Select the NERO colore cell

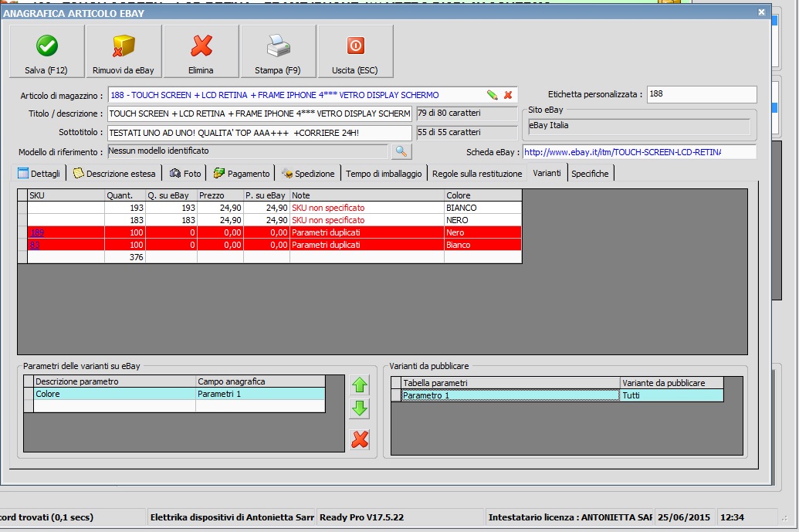[x=483, y=220]
